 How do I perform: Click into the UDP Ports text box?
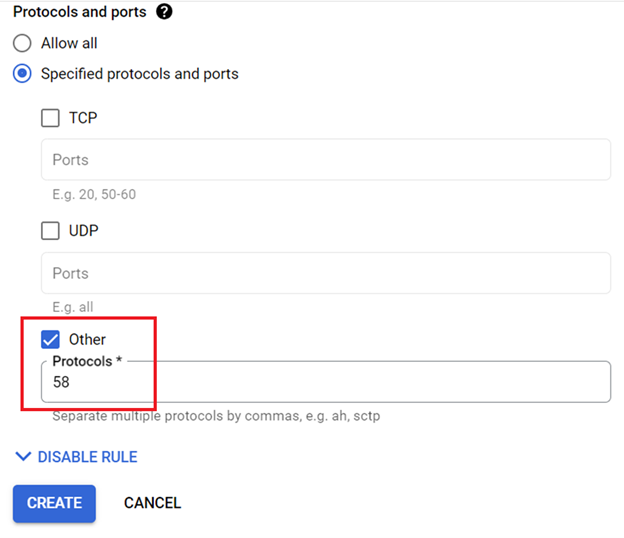(325, 273)
